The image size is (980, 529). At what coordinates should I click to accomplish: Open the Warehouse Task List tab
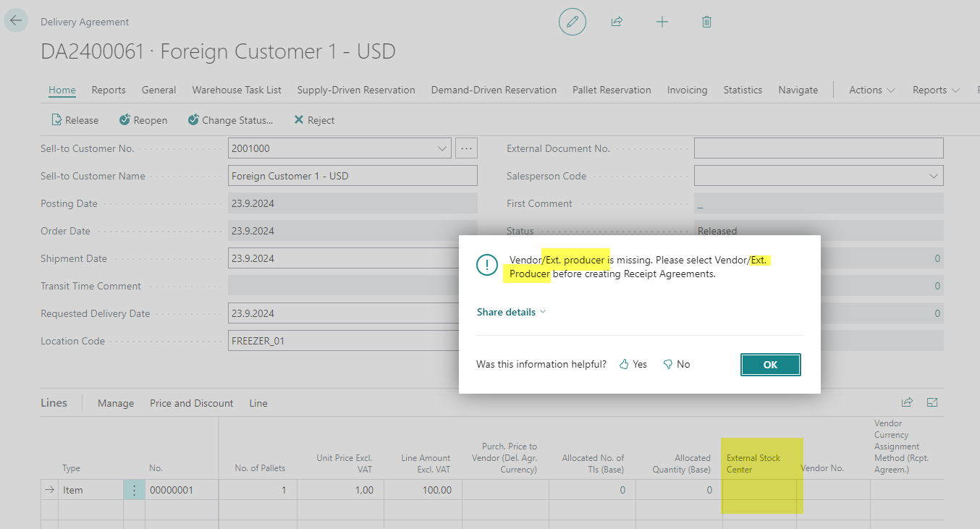click(237, 90)
